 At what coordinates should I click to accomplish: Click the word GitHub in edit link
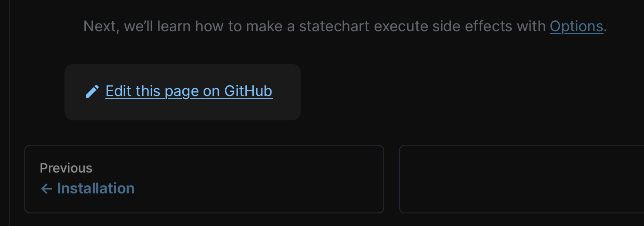coord(248,91)
